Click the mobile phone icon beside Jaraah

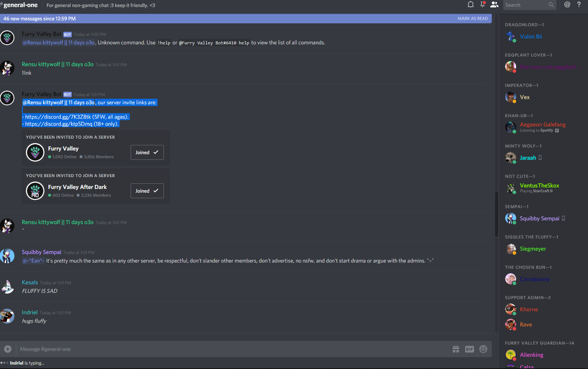[x=540, y=158]
